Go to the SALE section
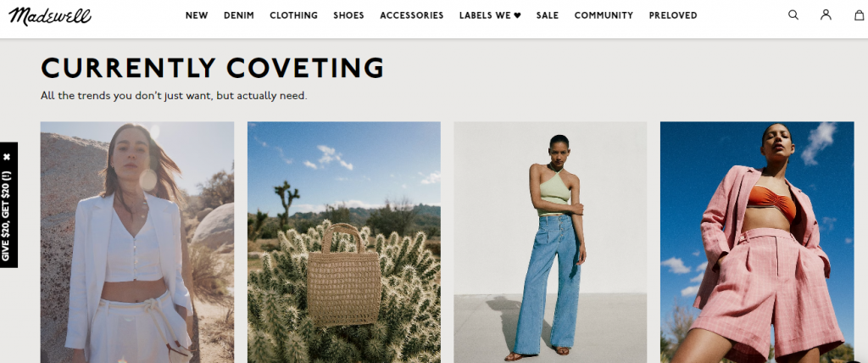The width and height of the screenshot is (868, 363). pos(548,15)
